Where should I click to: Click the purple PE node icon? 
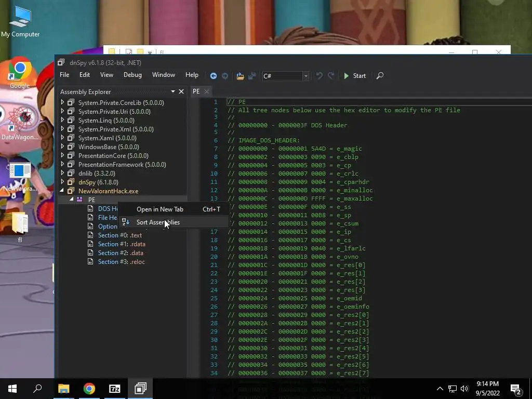[79, 199]
